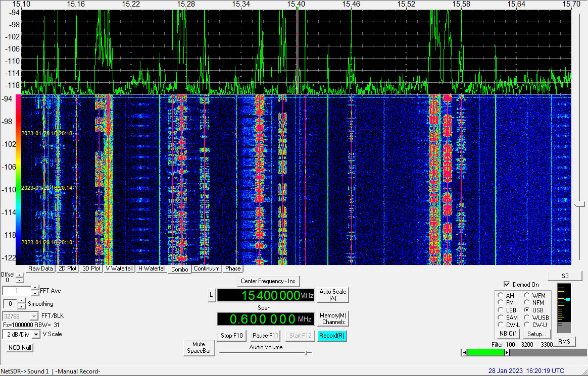The image size is (588, 376).
Task: Choose NFM demodulation mode
Action: 527,303
